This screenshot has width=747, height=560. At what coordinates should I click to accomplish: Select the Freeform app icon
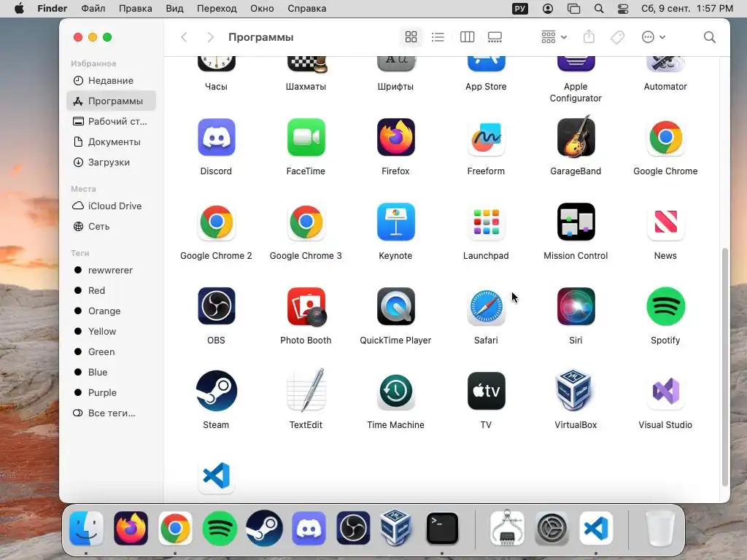tap(486, 138)
